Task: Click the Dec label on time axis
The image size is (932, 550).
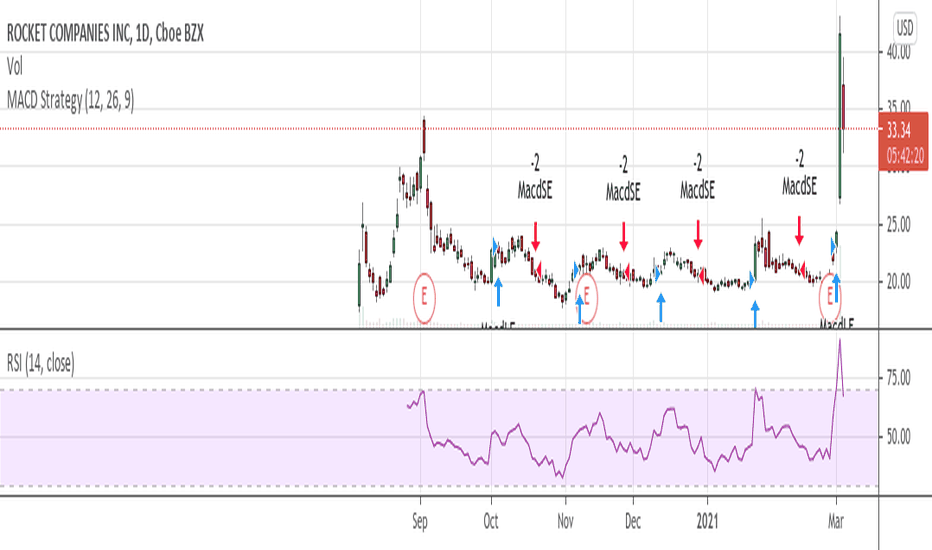Action: pos(633,521)
